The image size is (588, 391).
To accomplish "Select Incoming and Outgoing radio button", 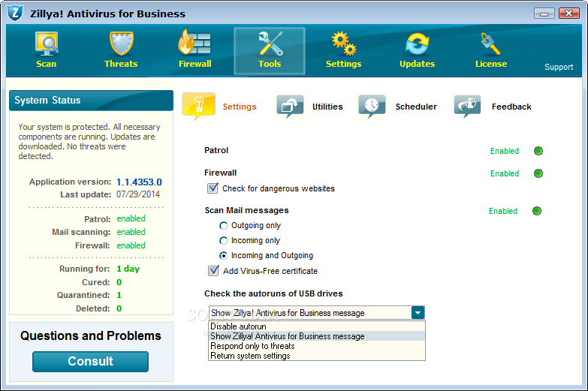I will (x=223, y=255).
